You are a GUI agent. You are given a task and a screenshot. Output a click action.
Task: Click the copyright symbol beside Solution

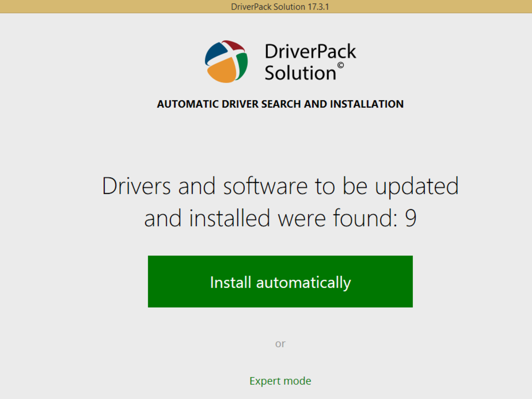point(340,65)
